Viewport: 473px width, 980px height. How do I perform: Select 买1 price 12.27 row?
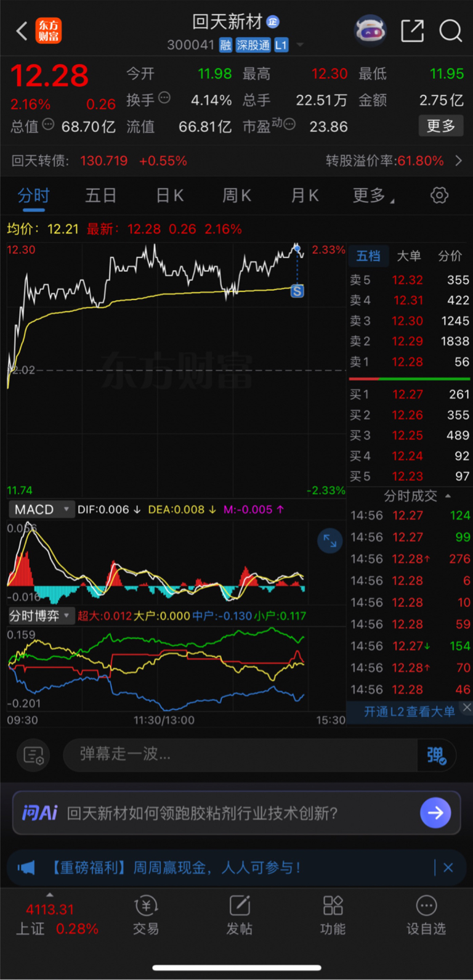tap(410, 394)
